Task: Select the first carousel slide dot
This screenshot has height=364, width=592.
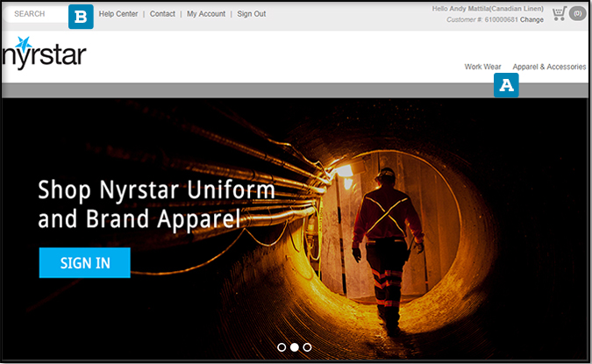Action: pos(282,347)
